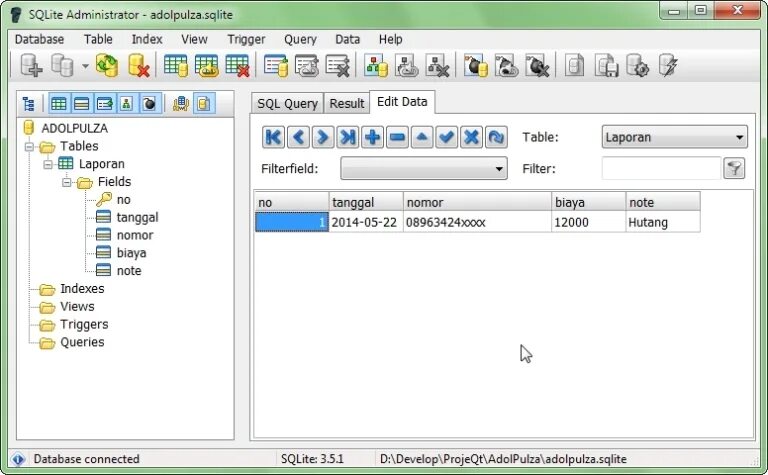Click the nomor column header
Image resolution: width=768 pixels, height=475 pixels.
[477, 202]
